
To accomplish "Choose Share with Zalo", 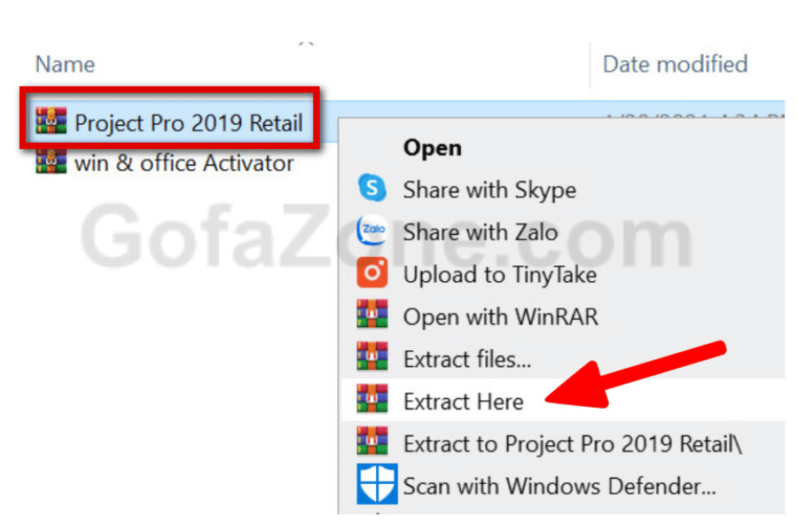I will tap(480, 232).
